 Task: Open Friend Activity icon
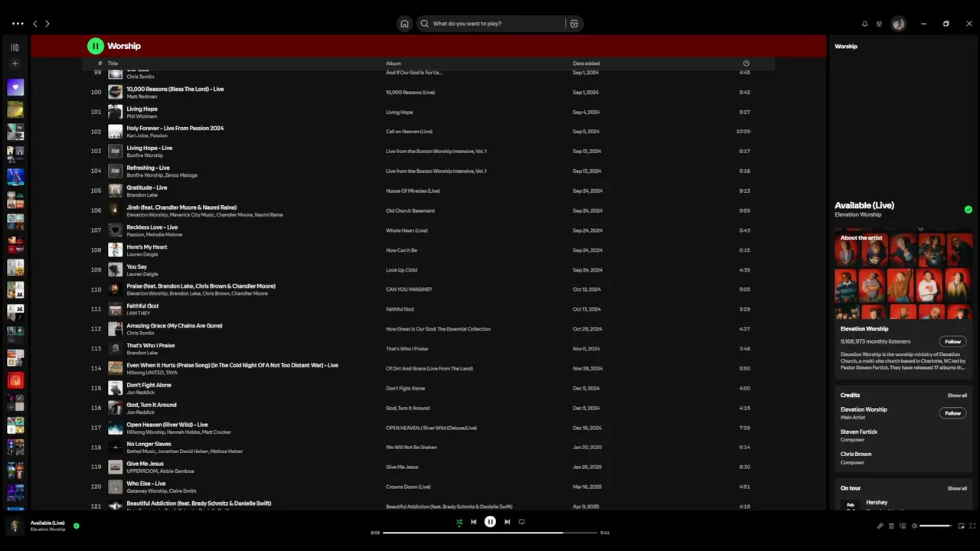pyautogui.click(x=879, y=24)
